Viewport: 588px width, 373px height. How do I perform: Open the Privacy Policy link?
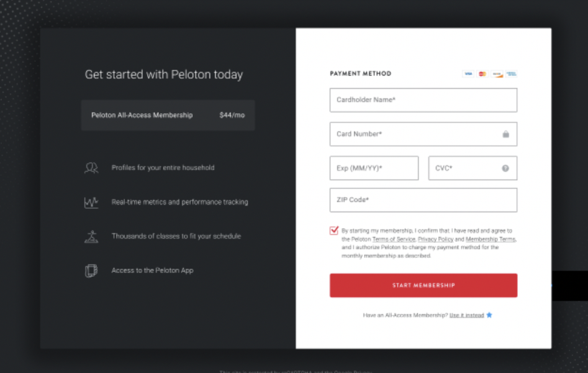click(436, 239)
